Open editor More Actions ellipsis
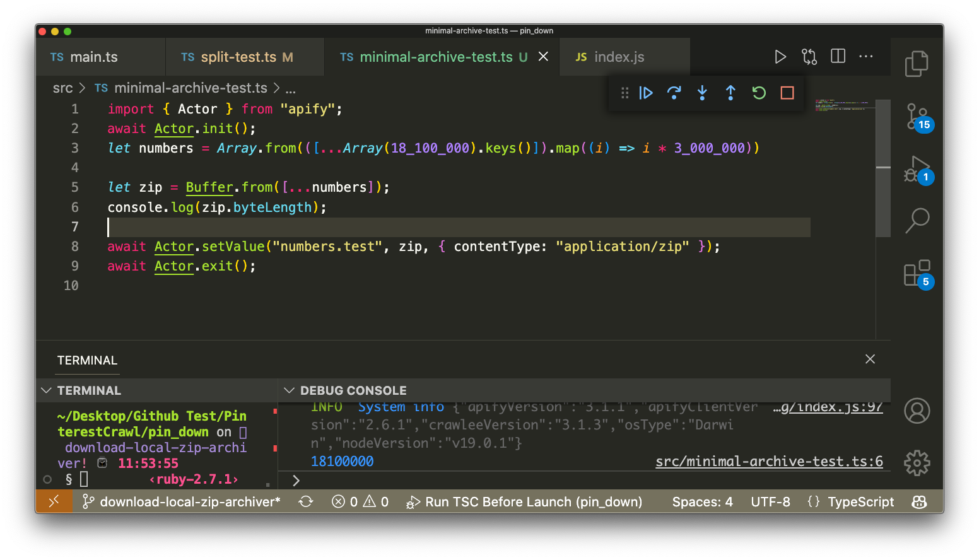Viewport: 979px width, 560px height. pyautogui.click(x=866, y=56)
